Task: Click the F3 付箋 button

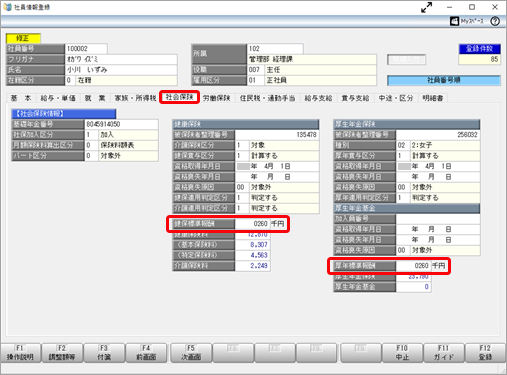Action: point(104,353)
